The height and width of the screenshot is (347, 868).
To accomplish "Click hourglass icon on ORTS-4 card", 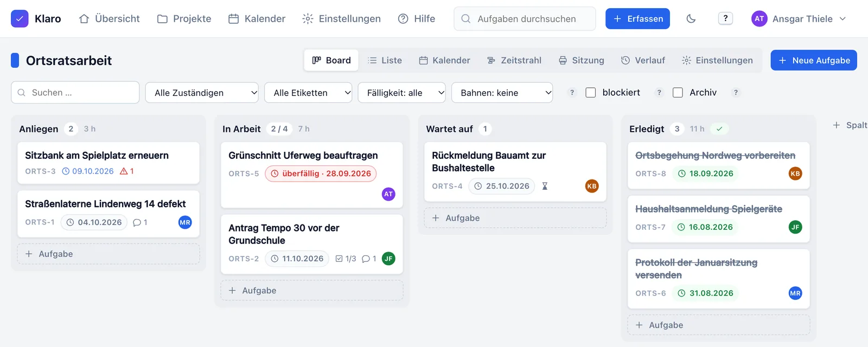I will (545, 186).
